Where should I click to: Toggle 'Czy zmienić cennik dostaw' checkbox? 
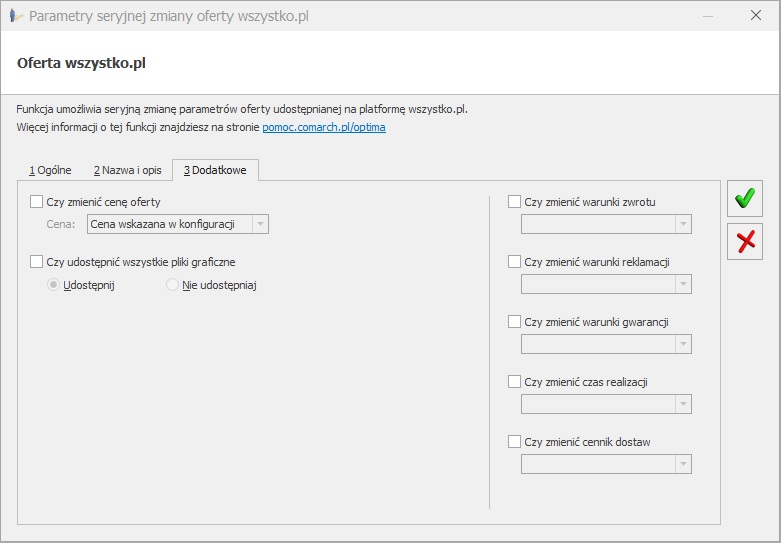point(514,441)
